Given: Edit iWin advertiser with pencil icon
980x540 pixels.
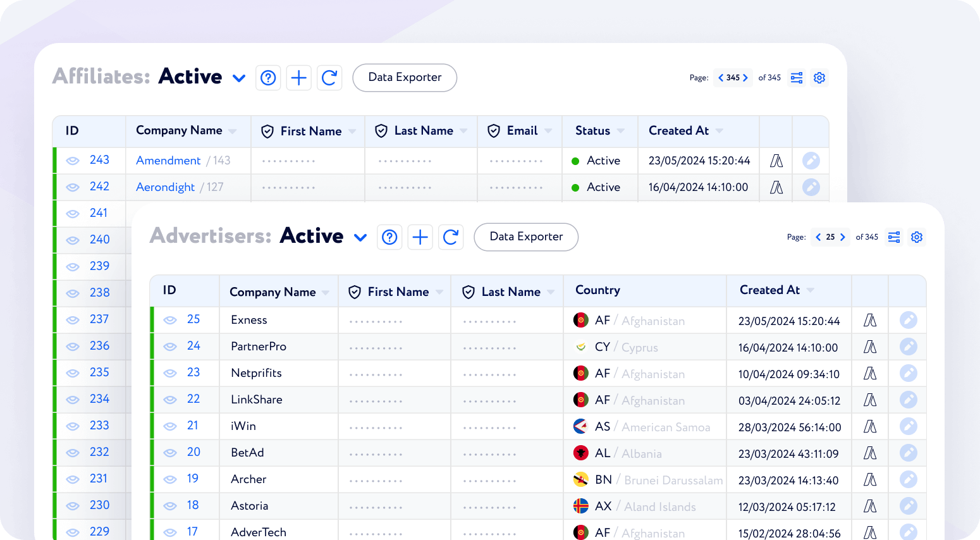Looking at the screenshot, I should 909,426.
